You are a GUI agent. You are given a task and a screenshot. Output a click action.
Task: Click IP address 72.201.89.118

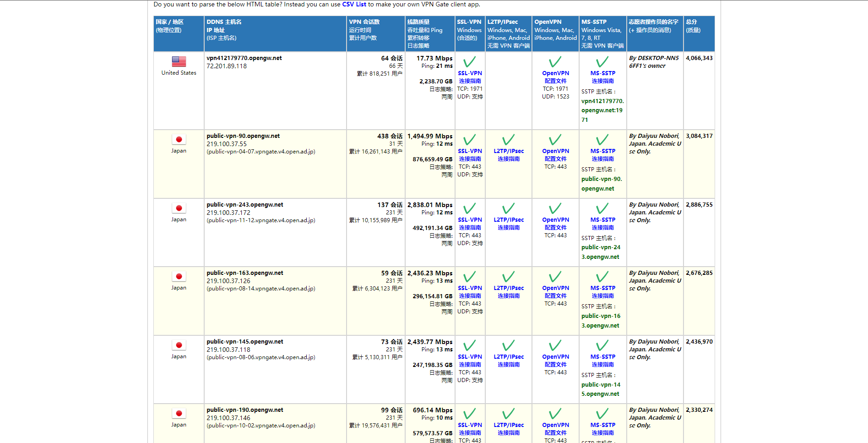(227, 66)
